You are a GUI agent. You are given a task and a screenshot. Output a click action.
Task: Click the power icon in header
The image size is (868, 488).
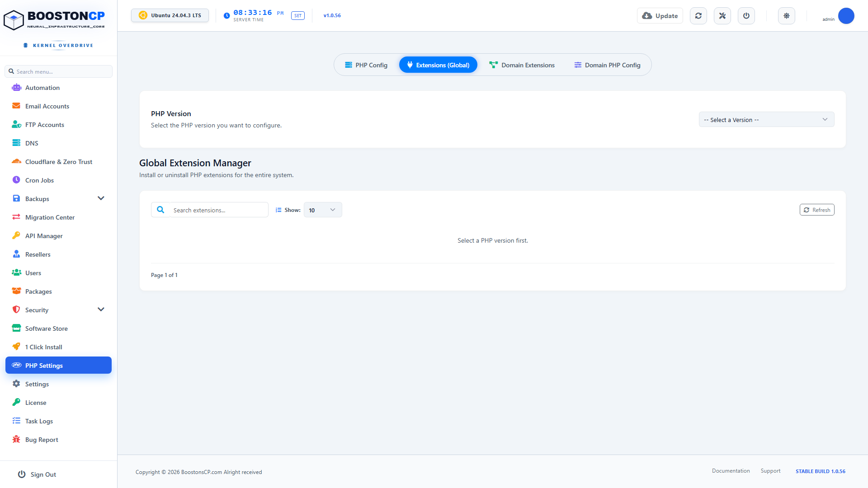point(746,16)
